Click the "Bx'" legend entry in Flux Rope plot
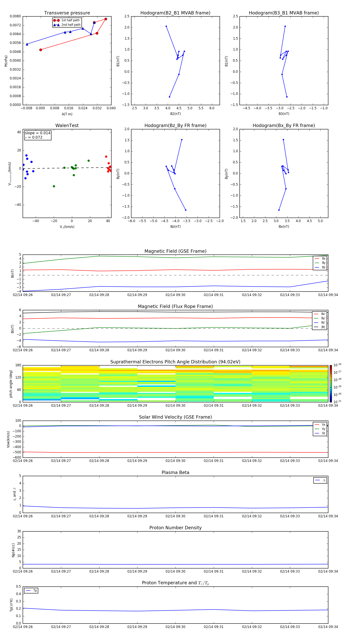Image resolution: width=351 pixels, height=644 pixels. coord(320,314)
